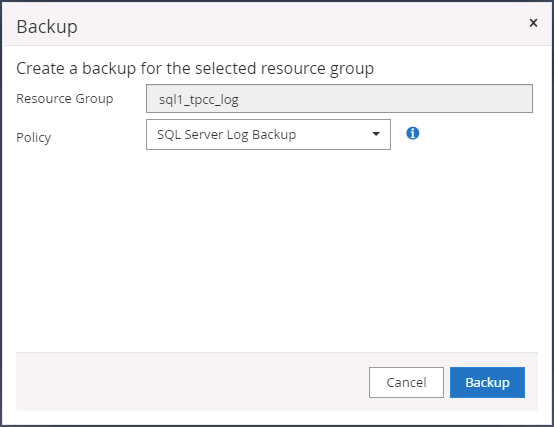The height and width of the screenshot is (427, 554).
Task: Click the gray footer bar beside Cancel
Action: tap(191, 382)
